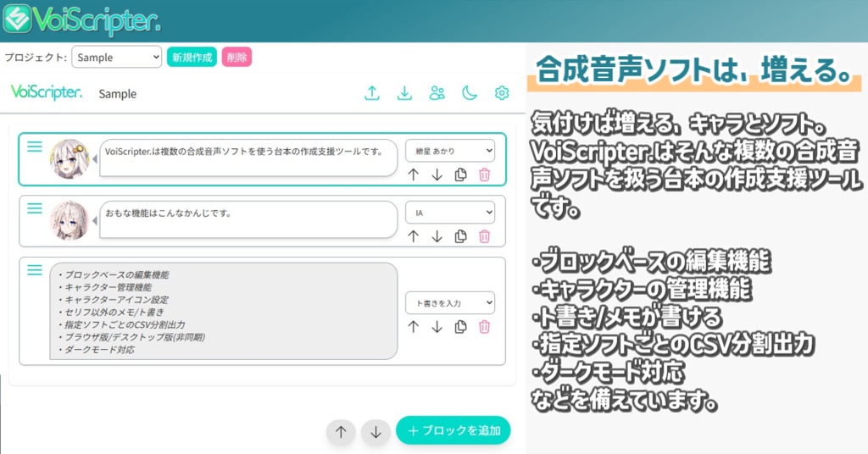Click heading 合成音声ソフトは、増える。
The height and width of the screenshot is (454, 868).
click(693, 71)
